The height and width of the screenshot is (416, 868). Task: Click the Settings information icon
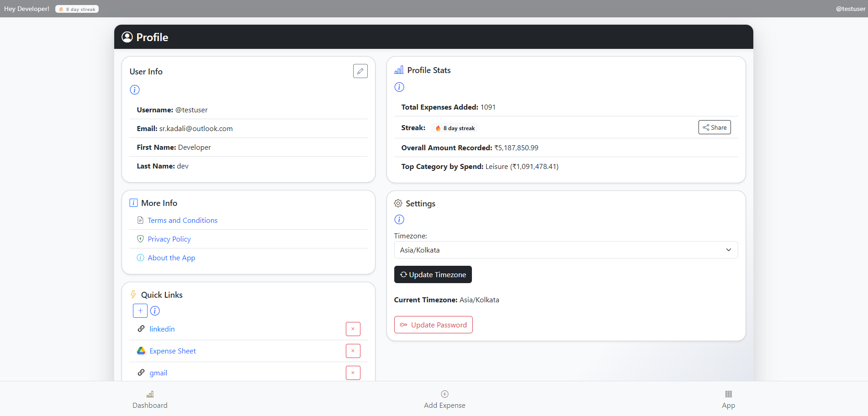click(399, 220)
